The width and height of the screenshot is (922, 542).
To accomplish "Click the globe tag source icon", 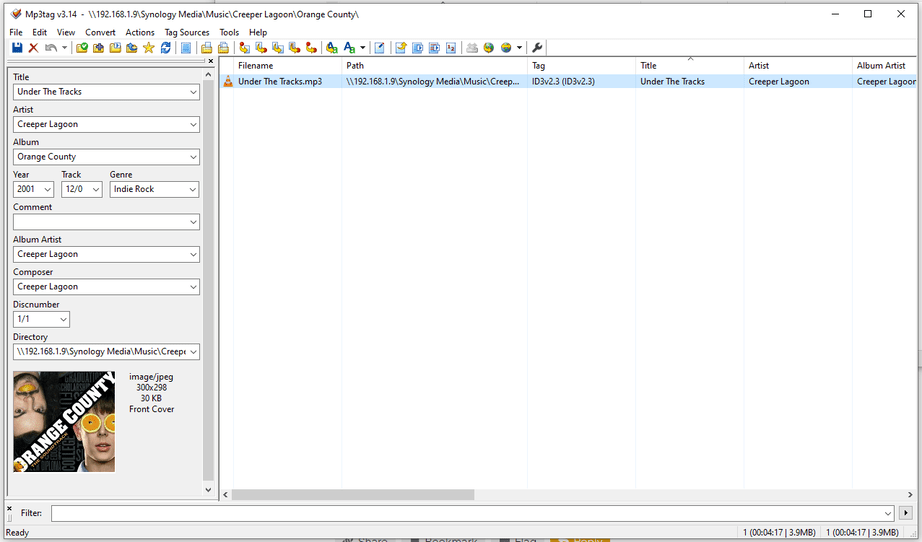I will 489,48.
